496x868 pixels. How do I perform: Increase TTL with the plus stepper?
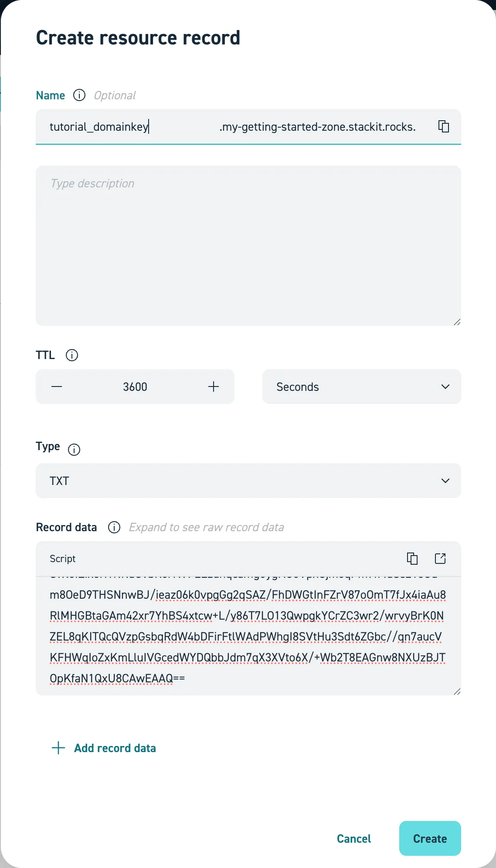tap(214, 387)
